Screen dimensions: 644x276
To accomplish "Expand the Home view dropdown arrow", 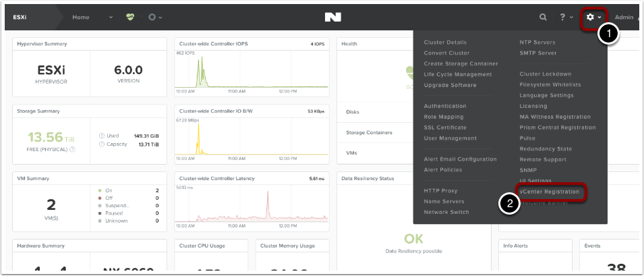I will coord(111,17).
